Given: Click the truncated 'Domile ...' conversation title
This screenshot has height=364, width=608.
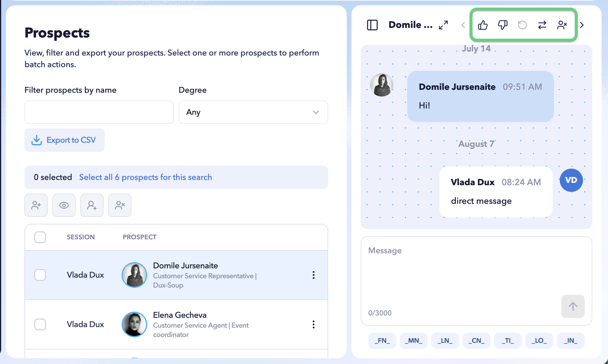Looking at the screenshot, I should pos(410,25).
